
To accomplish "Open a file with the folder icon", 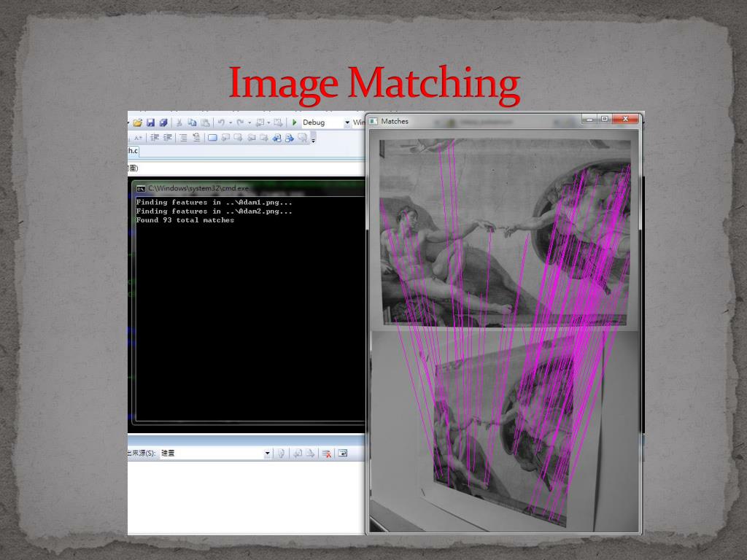I will coord(138,122).
